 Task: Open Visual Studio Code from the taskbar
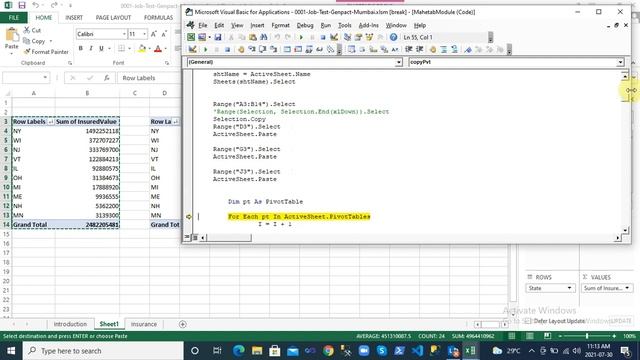(x=417, y=351)
